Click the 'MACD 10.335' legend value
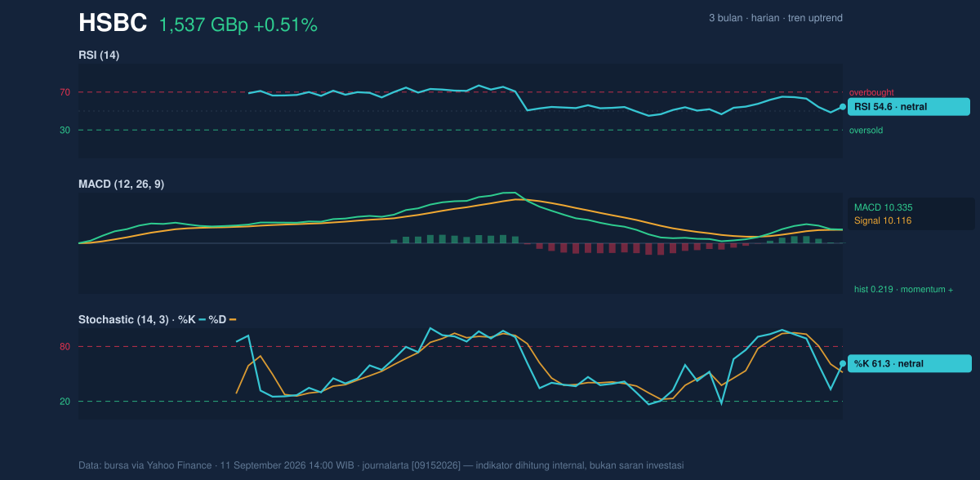The image size is (980, 480). click(x=884, y=207)
